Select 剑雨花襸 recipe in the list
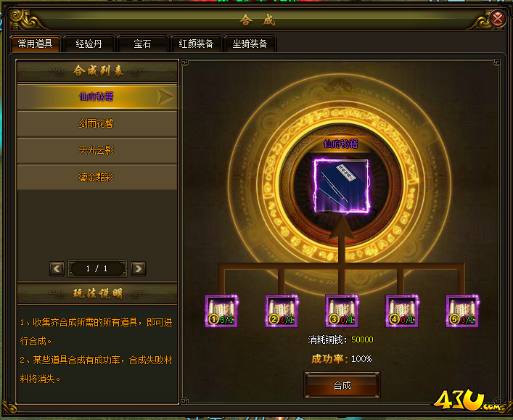This screenshot has height=420, width=513. pos(97,123)
